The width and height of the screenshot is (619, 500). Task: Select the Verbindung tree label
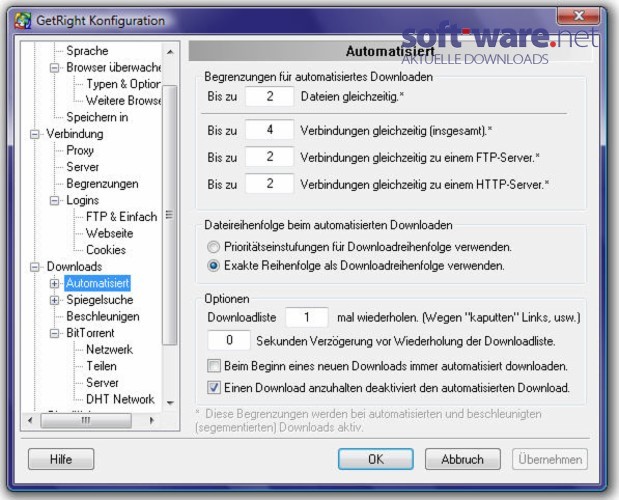click(x=75, y=133)
